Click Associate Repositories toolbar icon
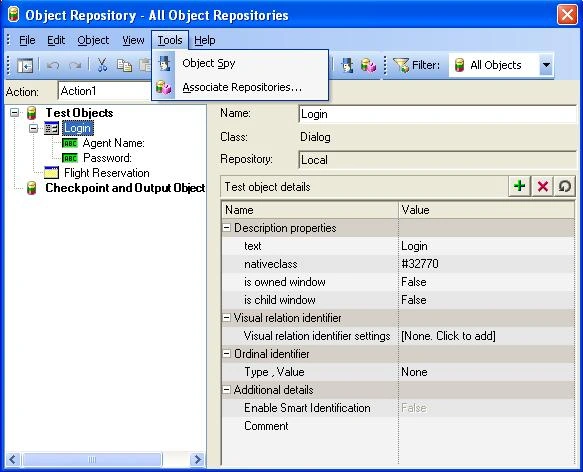Viewport: 583px width, 472px height. tap(368, 65)
